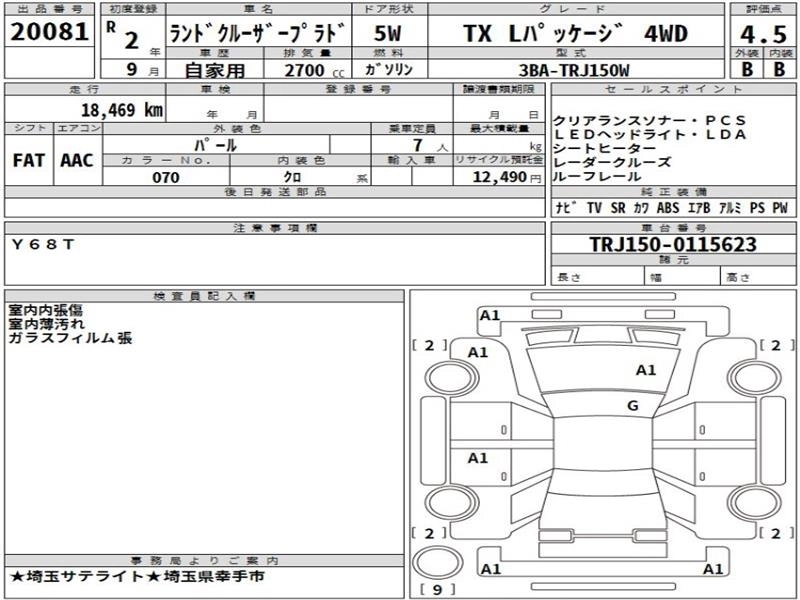800x600 pixels.
Task: Select model code 3BA-TRJ150W
Action: tap(574, 70)
